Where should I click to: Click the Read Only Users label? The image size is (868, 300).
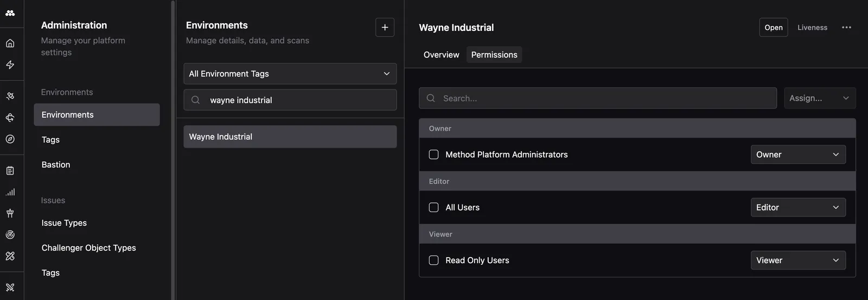tap(477, 260)
